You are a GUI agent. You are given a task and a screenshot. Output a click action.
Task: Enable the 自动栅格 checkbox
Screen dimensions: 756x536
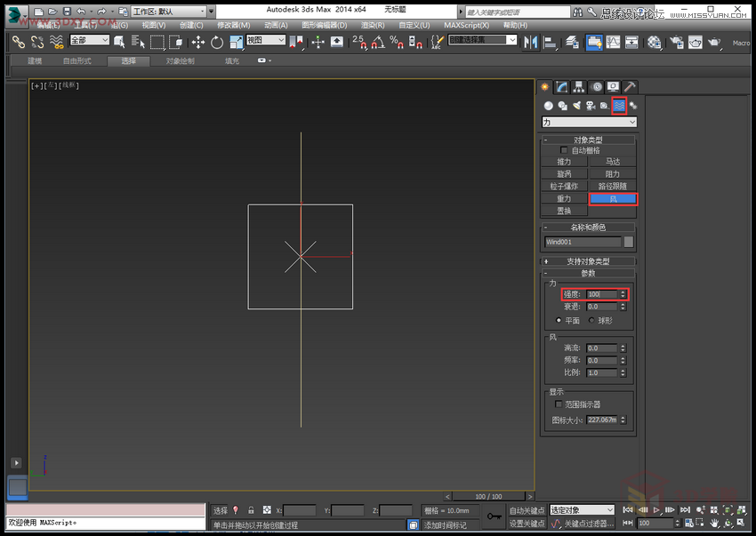coord(564,151)
